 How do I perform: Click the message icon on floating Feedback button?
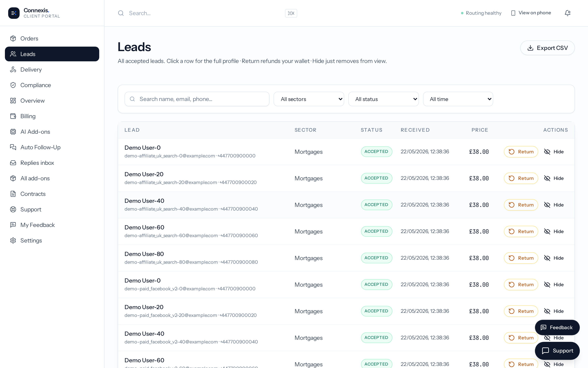coord(543,328)
